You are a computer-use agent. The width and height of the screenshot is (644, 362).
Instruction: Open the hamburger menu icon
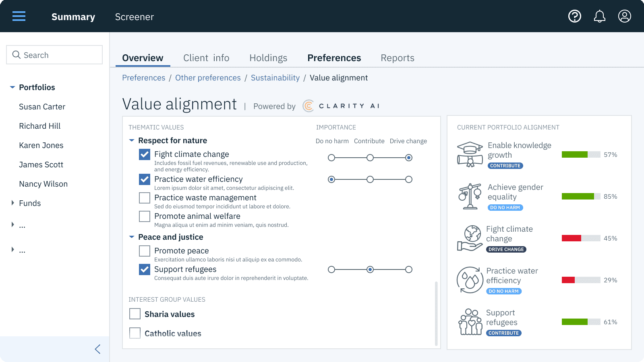point(19,16)
